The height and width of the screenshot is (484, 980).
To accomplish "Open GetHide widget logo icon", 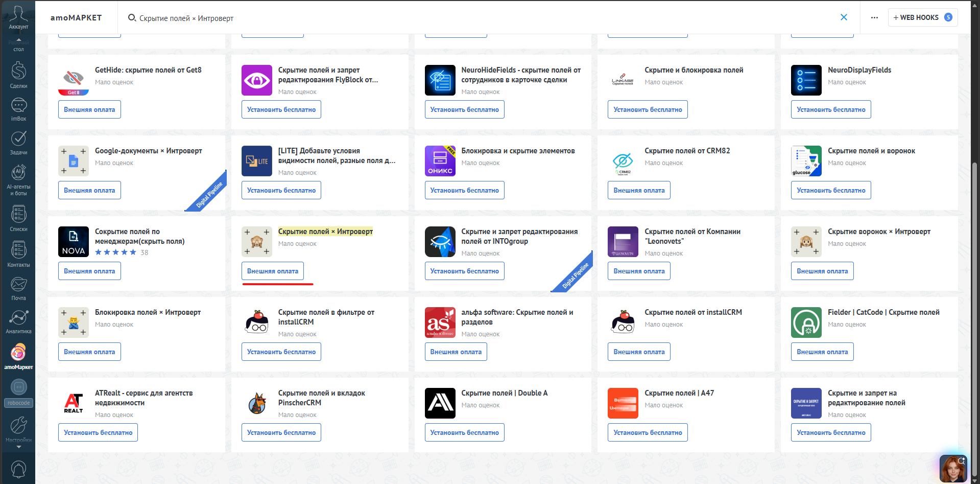I will click(74, 80).
